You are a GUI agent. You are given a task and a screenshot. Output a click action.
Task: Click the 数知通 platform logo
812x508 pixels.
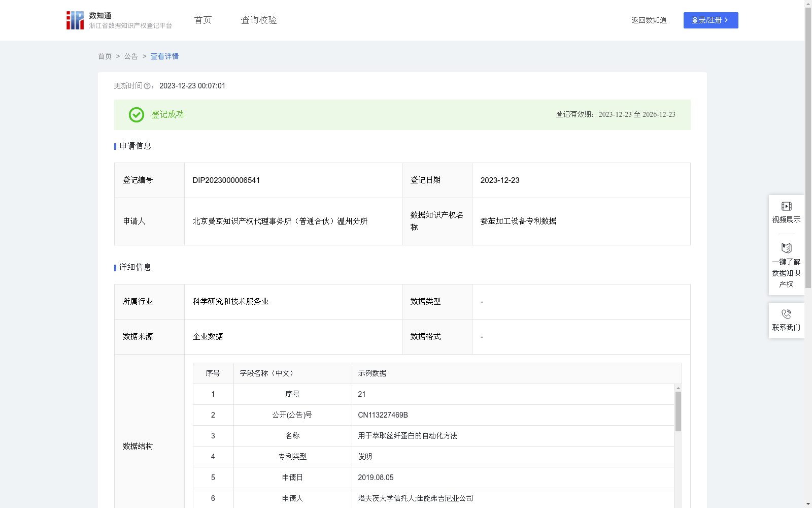point(119,20)
